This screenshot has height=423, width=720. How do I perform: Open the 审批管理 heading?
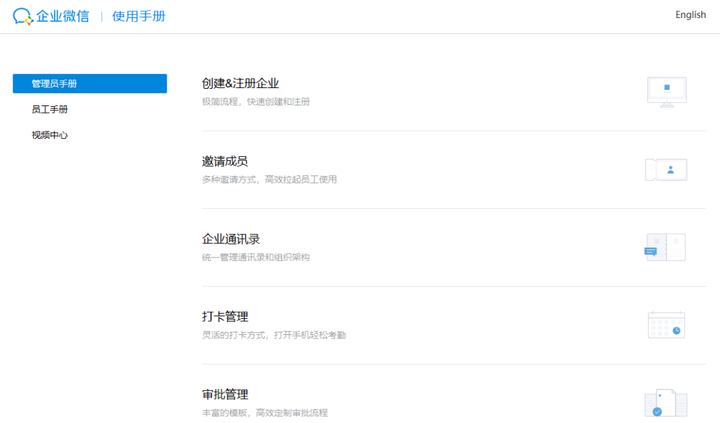tap(225, 395)
